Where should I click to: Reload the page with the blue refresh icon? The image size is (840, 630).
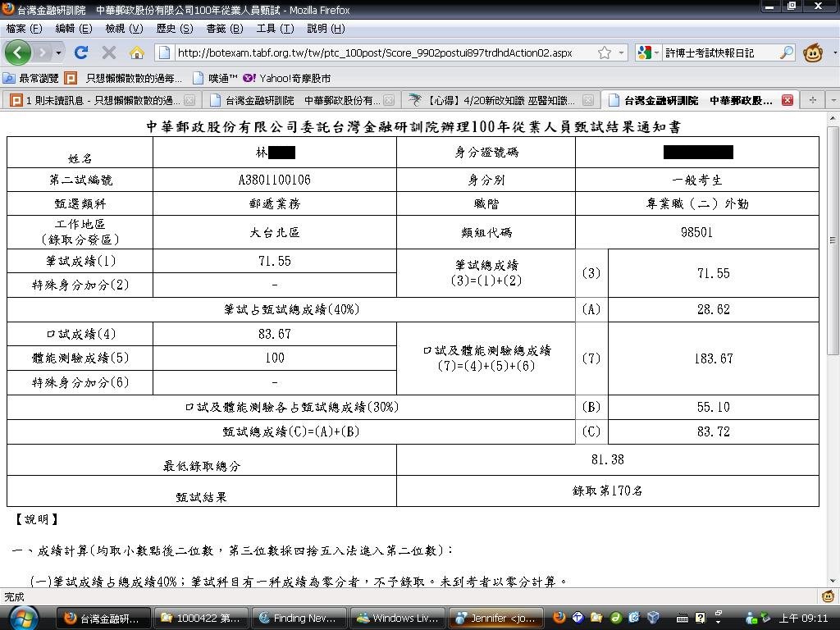click(81, 52)
